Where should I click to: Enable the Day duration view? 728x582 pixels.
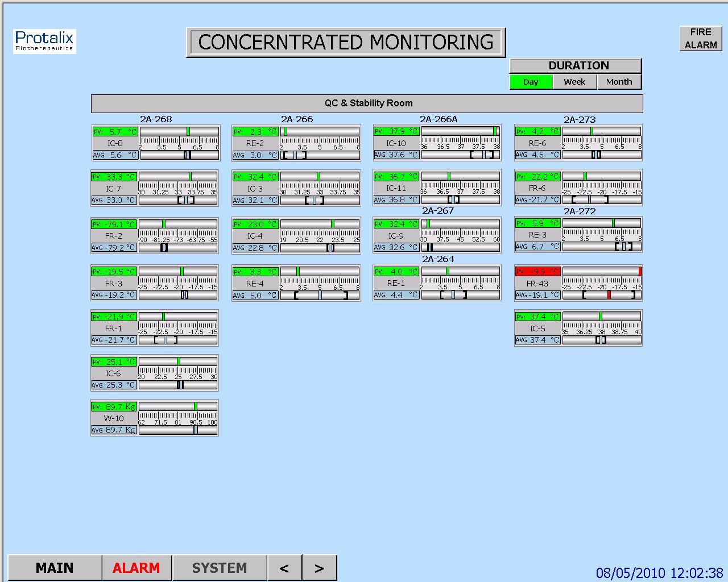pyautogui.click(x=531, y=82)
